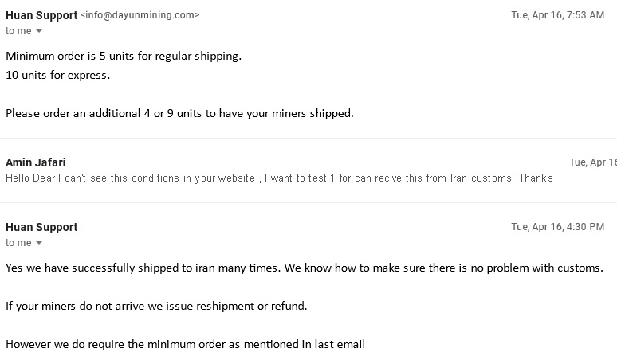Click the 'However we do require the minimum order' line
Image resolution: width=617 pixels, height=364 pixels.
point(185,344)
